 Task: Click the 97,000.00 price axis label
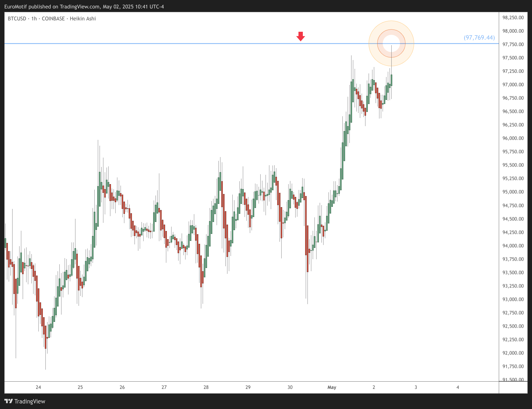coord(513,84)
